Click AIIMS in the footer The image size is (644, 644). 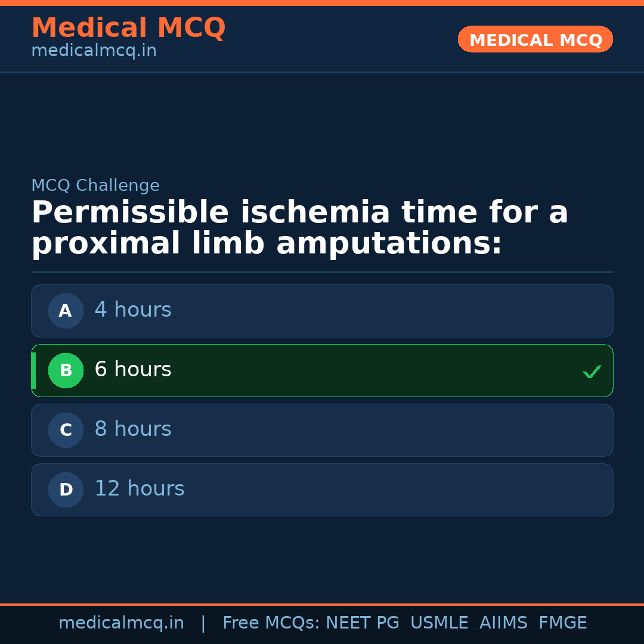click(503, 623)
